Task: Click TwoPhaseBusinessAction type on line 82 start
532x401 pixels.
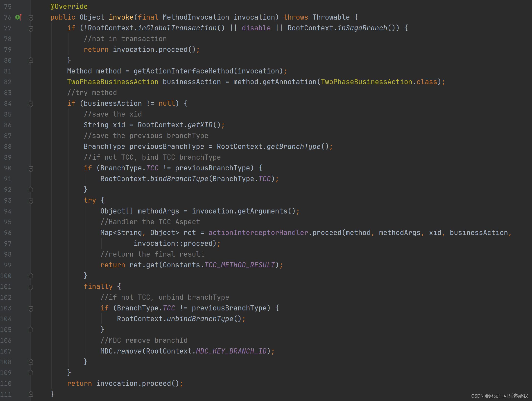Action: point(113,82)
